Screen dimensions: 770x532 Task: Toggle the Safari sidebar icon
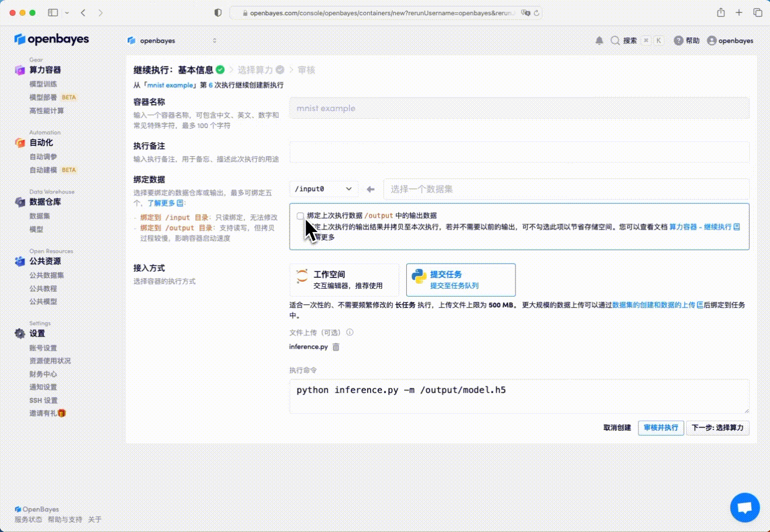tap(53, 13)
